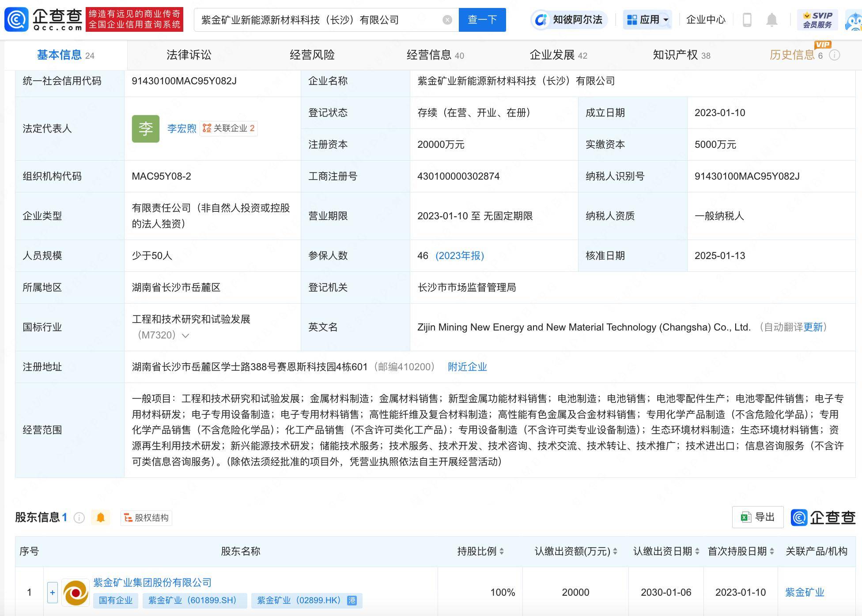Viewport: 862px width, 616px height.
Task: Open related product 紫金矿业 link
Action: pos(805,592)
